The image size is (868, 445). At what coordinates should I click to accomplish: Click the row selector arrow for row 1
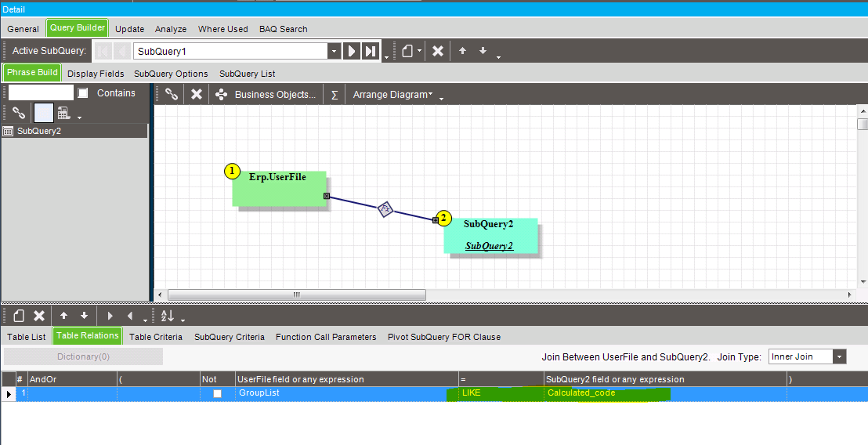9,393
